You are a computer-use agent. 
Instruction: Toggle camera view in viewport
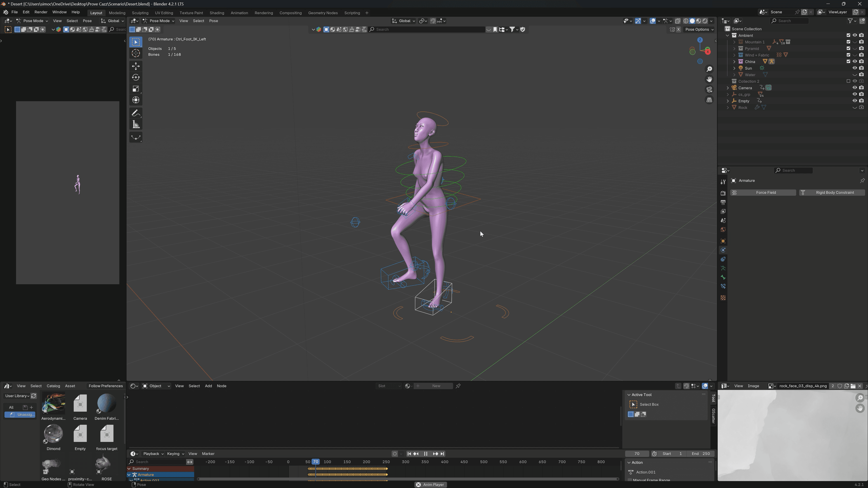[709, 90]
